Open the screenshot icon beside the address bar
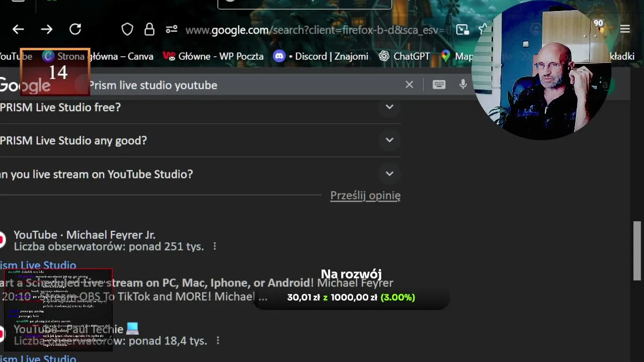 tap(462, 29)
